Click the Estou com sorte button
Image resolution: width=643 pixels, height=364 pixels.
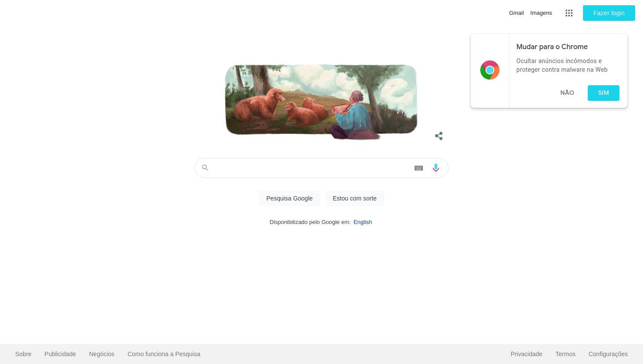coord(355,198)
